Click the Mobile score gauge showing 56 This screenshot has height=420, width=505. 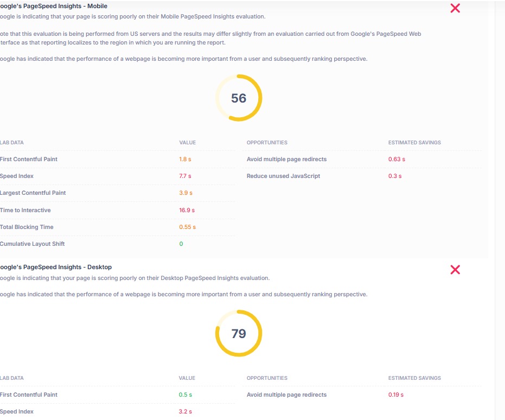tap(239, 98)
